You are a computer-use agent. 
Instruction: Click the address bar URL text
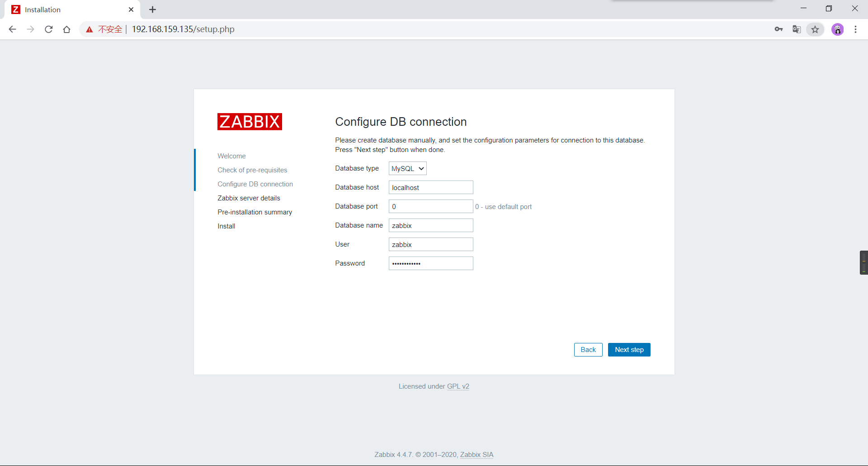coord(183,29)
